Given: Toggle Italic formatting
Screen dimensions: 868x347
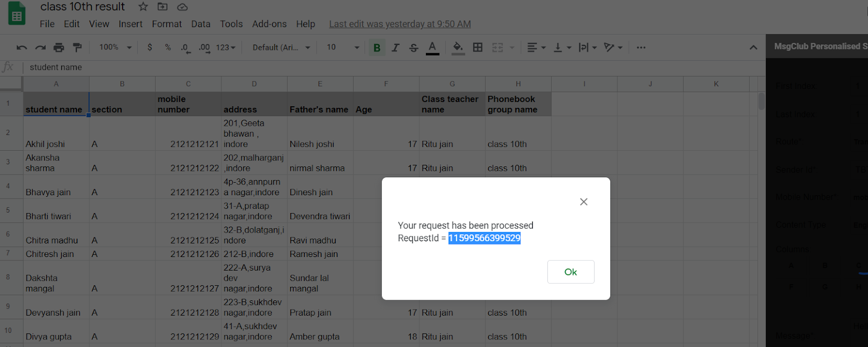Looking at the screenshot, I should 395,48.
